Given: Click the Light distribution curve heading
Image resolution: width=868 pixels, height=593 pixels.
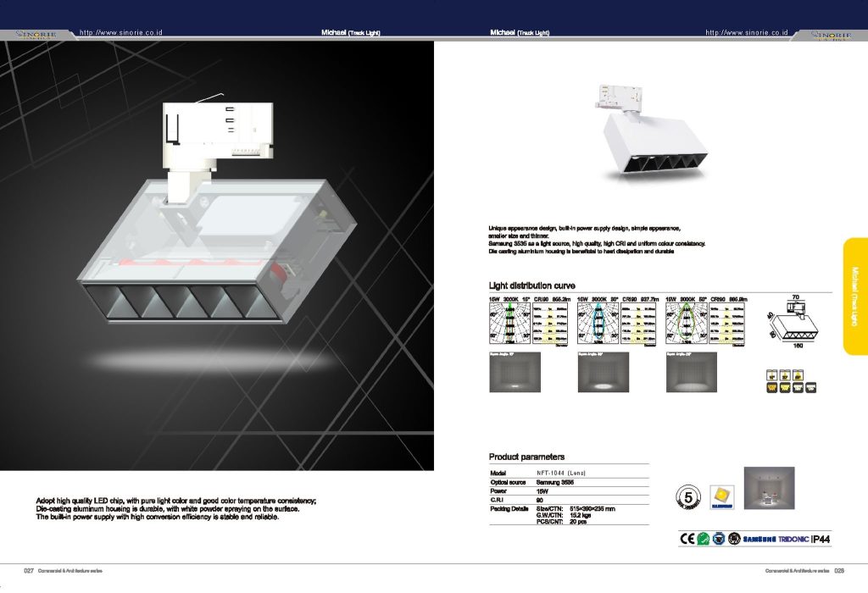Looking at the screenshot, I should pyautogui.click(x=531, y=285).
